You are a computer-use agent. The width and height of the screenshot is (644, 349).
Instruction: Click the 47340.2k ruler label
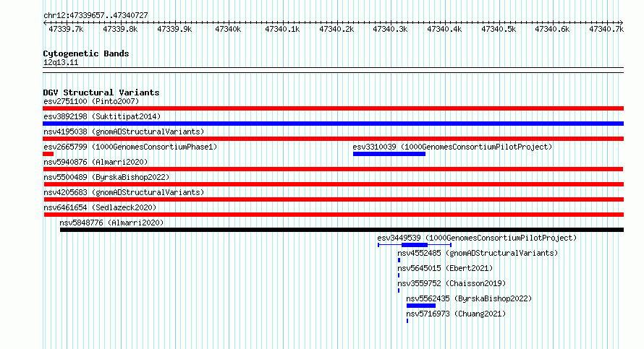point(336,29)
